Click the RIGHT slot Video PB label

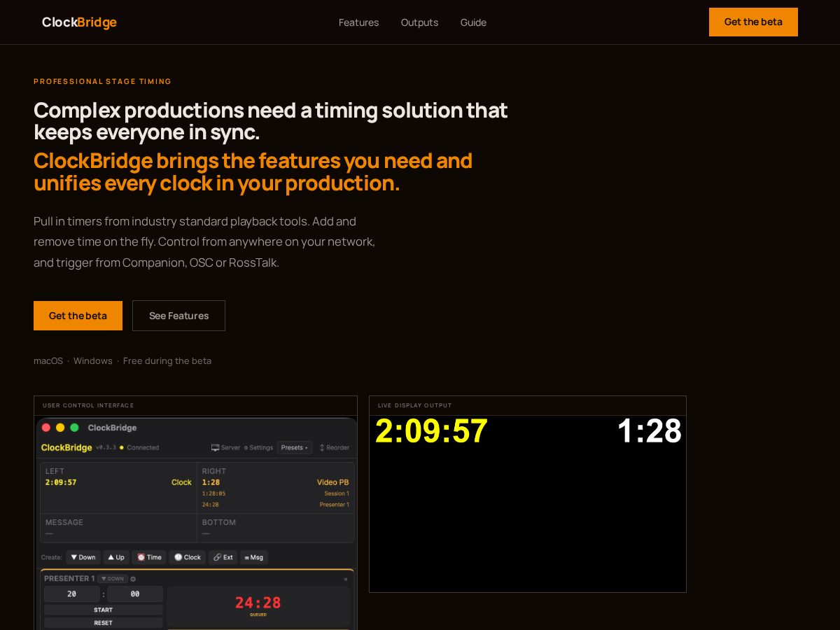[332, 482]
